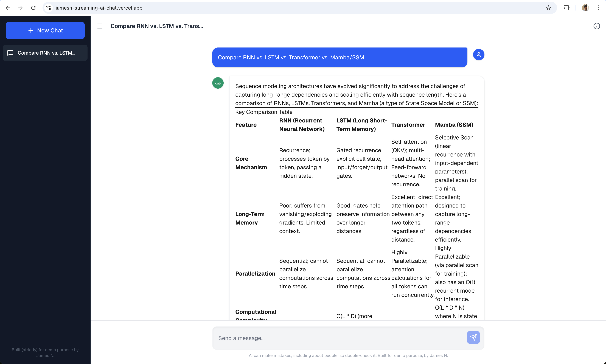Viewport: 606px width, 364px height.
Task: Click the address bar URL
Action: [x=99, y=8]
